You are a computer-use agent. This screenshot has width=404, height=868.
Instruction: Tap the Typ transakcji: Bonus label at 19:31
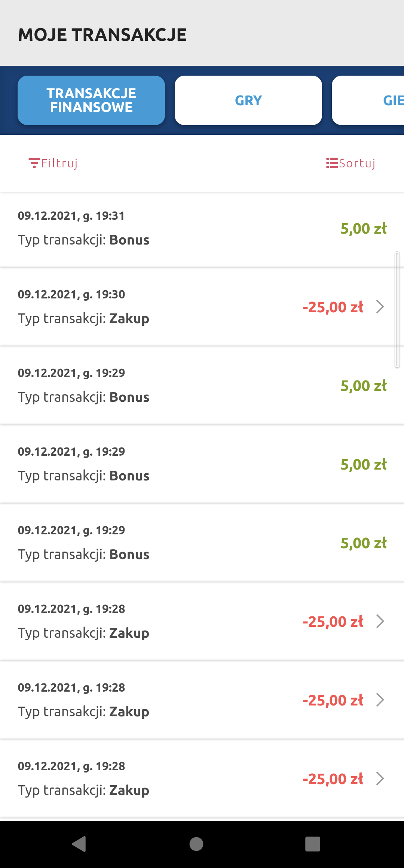(83, 240)
